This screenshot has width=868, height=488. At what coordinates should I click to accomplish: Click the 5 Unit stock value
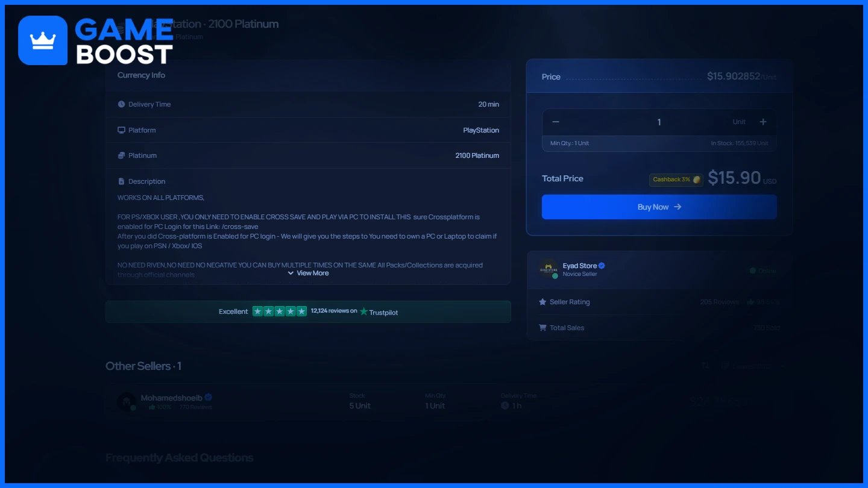(x=360, y=405)
